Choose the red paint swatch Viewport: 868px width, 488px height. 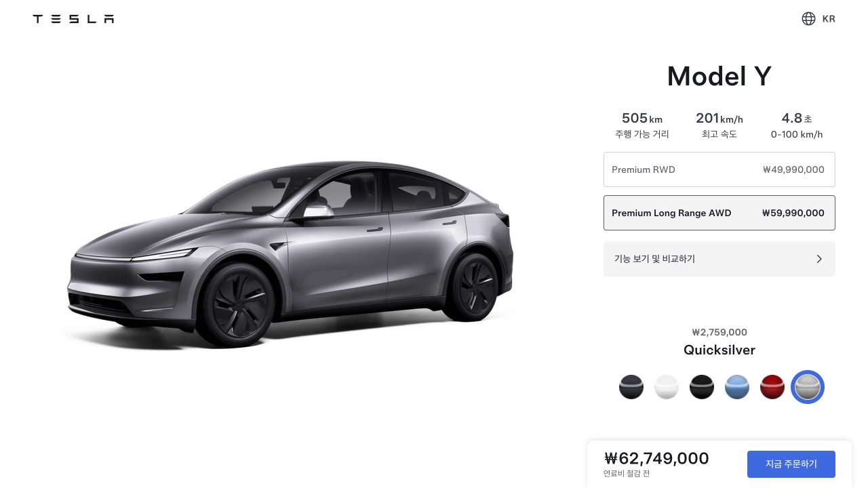(772, 387)
